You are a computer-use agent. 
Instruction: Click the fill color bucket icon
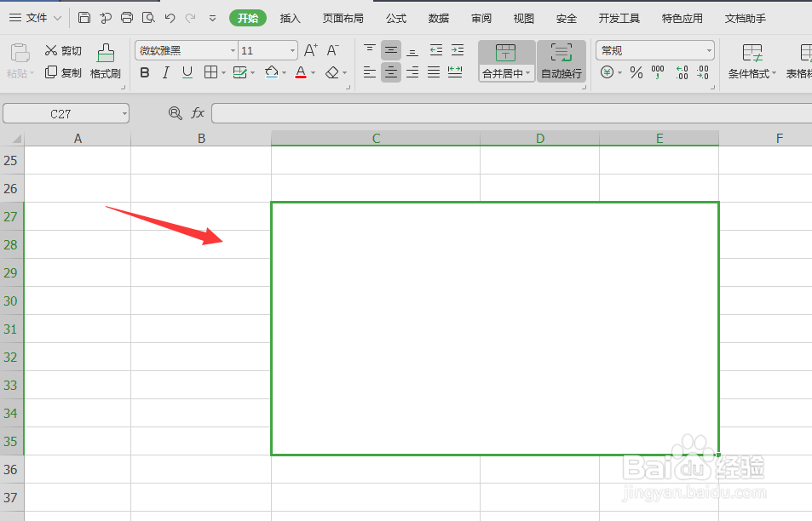[271, 72]
